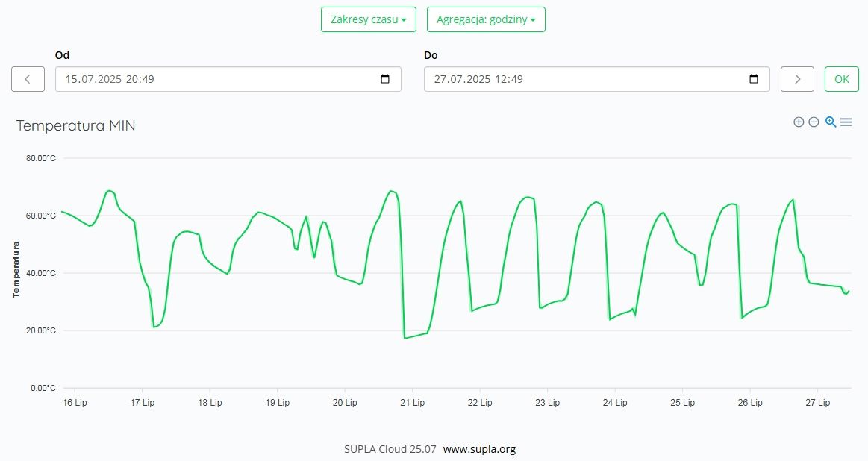Visit the www.supla.org link

(479, 449)
